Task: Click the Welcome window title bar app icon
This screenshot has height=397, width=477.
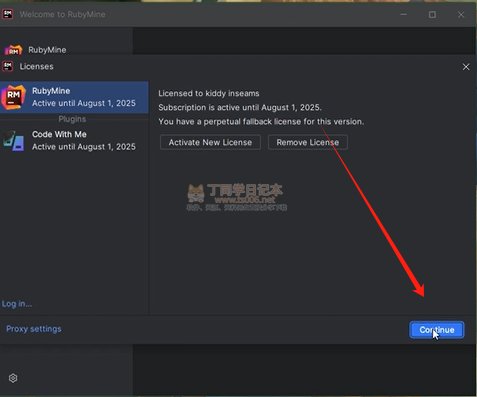Action: tap(8, 14)
